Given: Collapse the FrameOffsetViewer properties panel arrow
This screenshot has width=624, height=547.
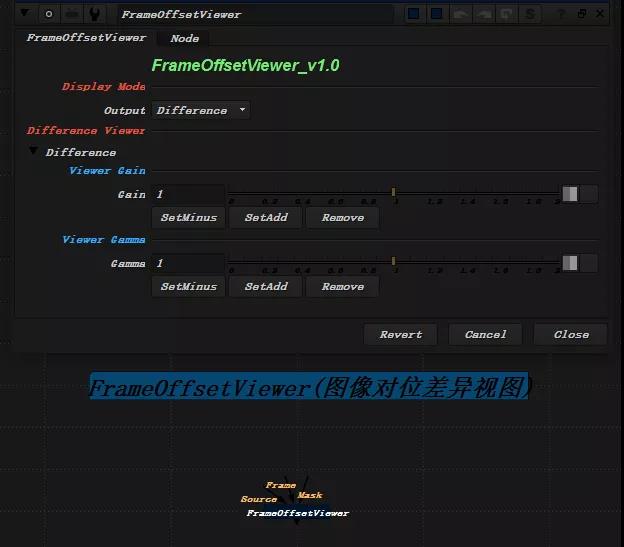Looking at the screenshot, I should [x=25, y=14].
